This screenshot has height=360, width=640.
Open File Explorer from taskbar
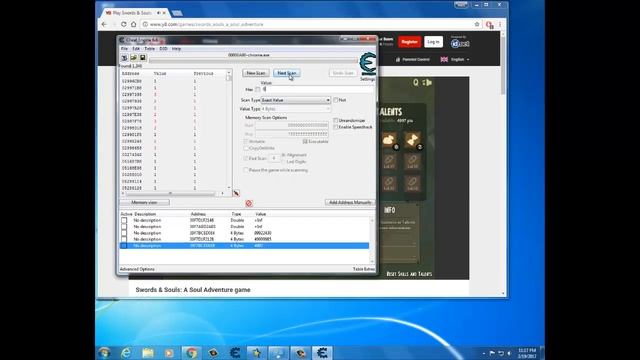tap(148, 353)
